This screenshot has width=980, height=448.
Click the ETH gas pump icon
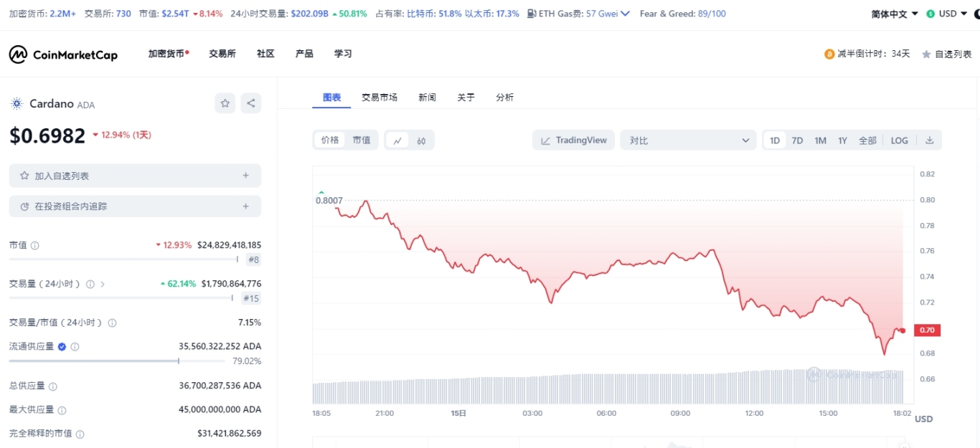coord(531,14)
